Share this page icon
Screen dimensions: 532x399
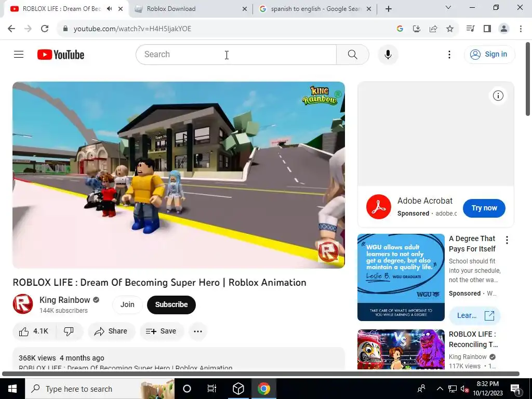pos(433,29)
